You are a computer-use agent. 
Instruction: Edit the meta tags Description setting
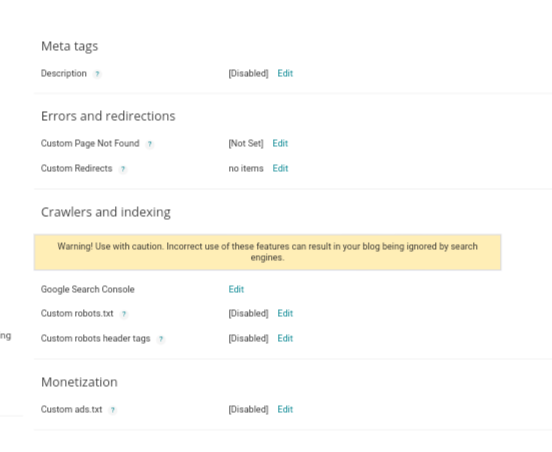pyautogui.click(x=285, y=73)
